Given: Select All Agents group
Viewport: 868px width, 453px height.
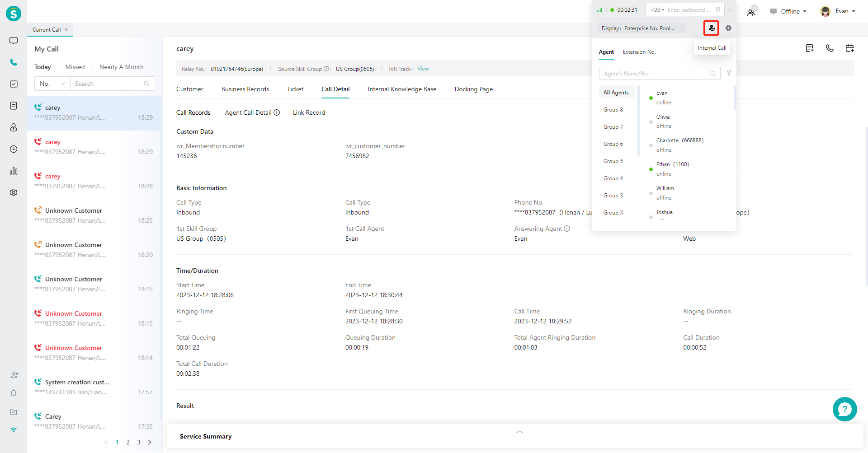Looking at the screenshot, I should tap(616, 93).
